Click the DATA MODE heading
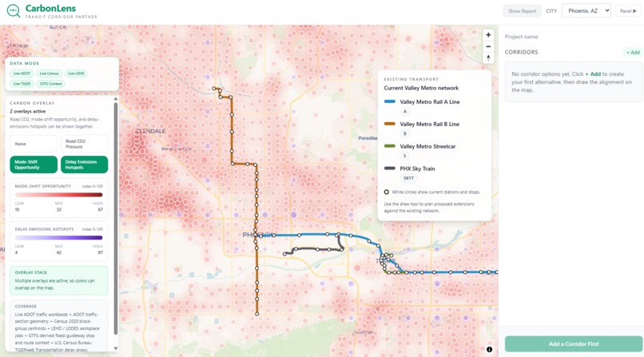The width and height of the screenshot is (644, 357). 24,63
